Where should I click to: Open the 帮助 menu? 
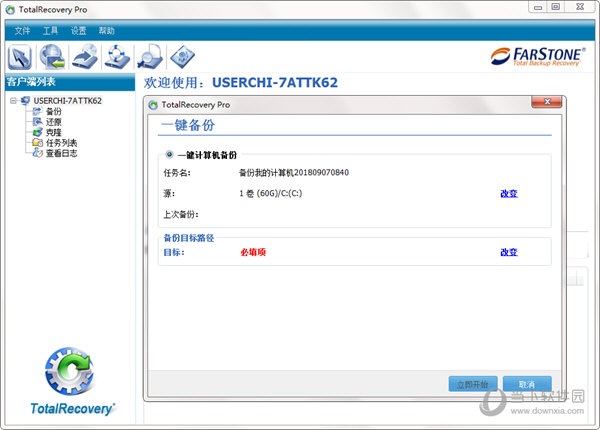tap(107, 31)
